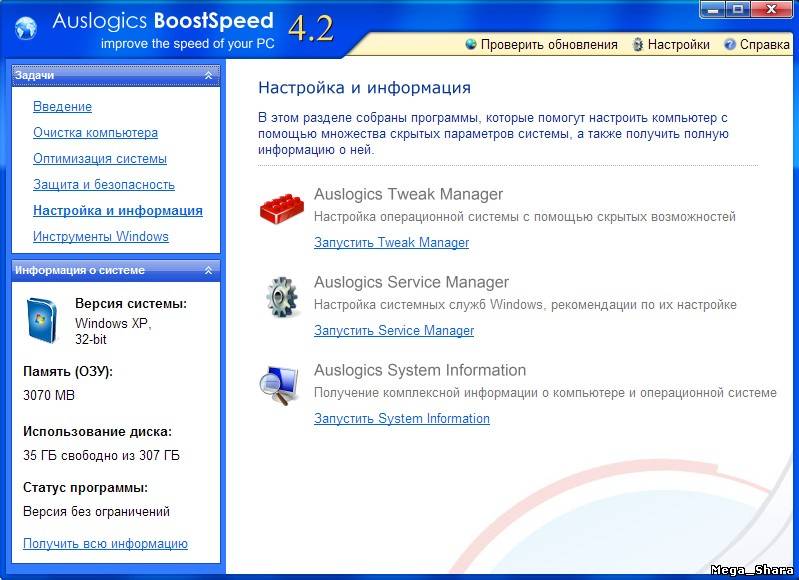The height and width of the screenshot is (580, 799).
Task: Click the Настройка и информация page heading
Action: (364, 88)
